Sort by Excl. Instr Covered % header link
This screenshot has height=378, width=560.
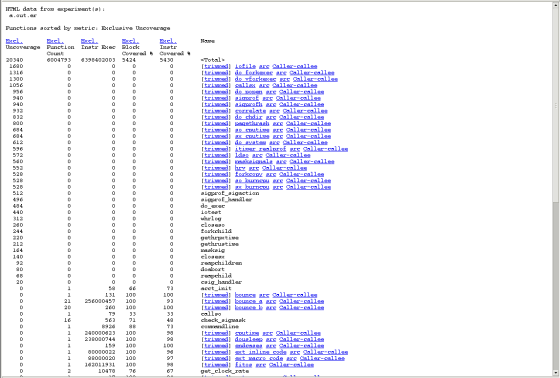pos(168,41)
